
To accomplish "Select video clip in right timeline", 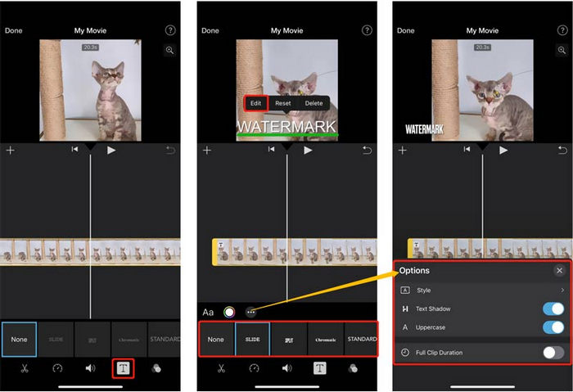I will coord(490,250).
